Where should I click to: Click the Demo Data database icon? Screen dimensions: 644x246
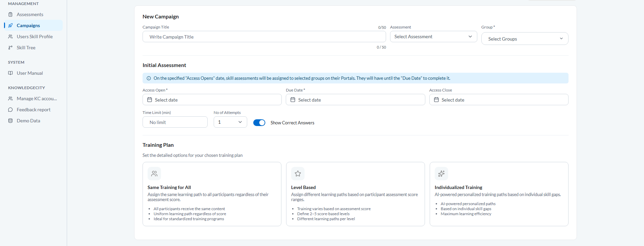[10, 121]
